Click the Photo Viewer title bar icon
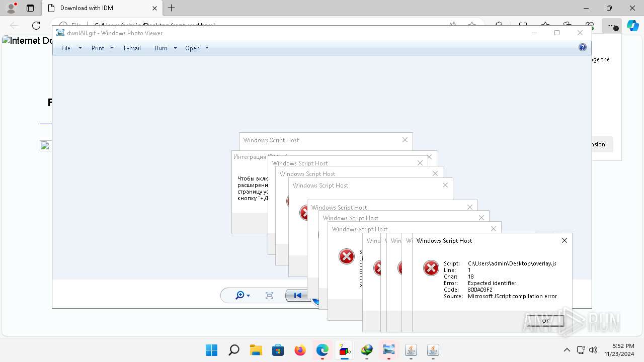 [60, 33]
